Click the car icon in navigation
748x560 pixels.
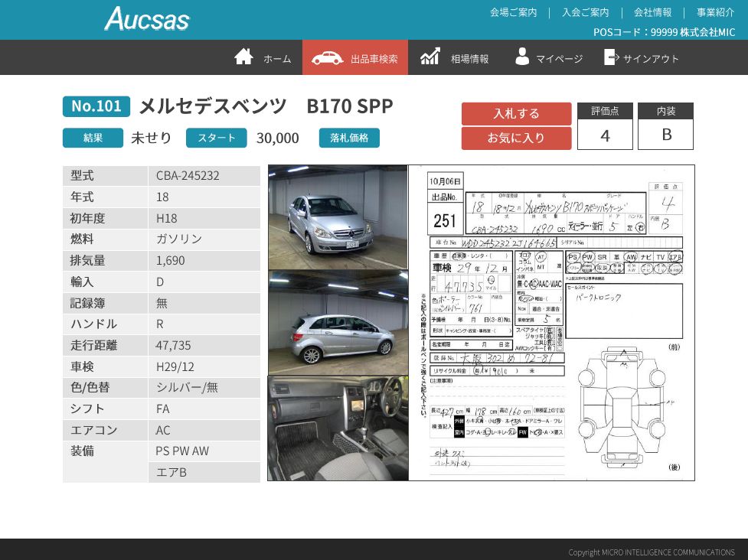(x=327, y=58)
